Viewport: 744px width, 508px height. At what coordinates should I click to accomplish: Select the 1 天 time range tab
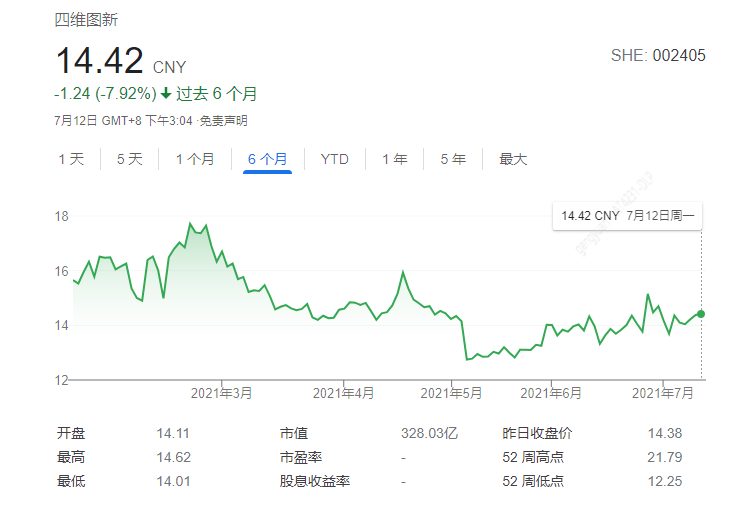[71, 159]
